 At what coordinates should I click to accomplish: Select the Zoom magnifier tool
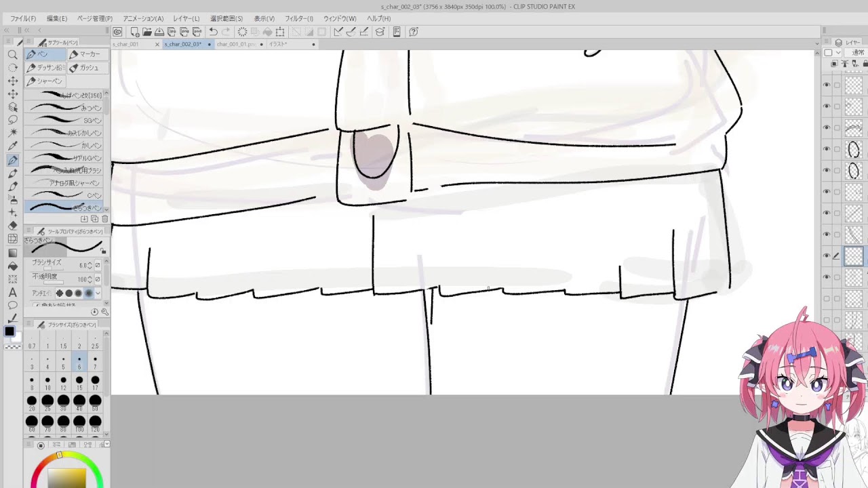12,55
